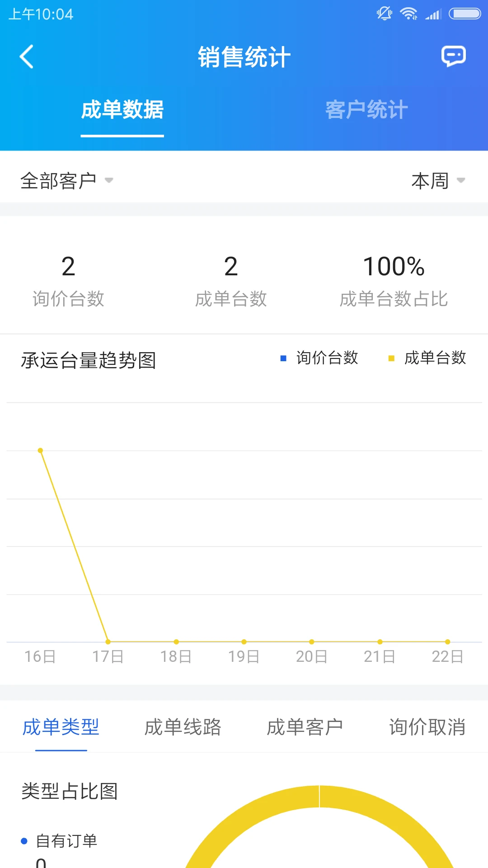Click the back arrow to exit sales statistics
The width and height of the screenshot is (488, 868).
(26, 57)
